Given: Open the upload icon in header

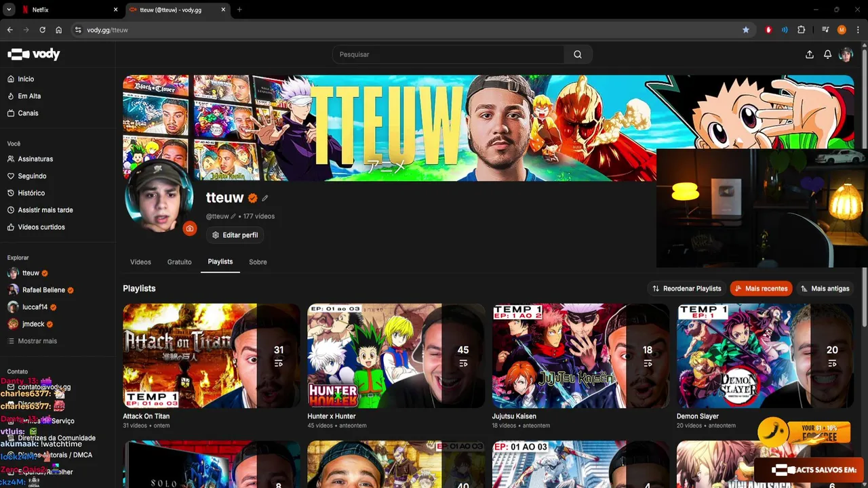Looking at the screenshot, I should pyautogui.click(x=809, y=54).
